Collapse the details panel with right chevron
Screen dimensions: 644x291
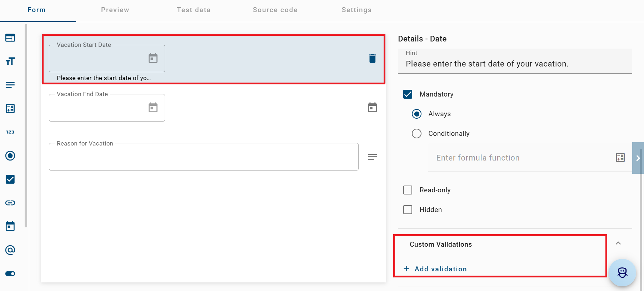[638, 158]
